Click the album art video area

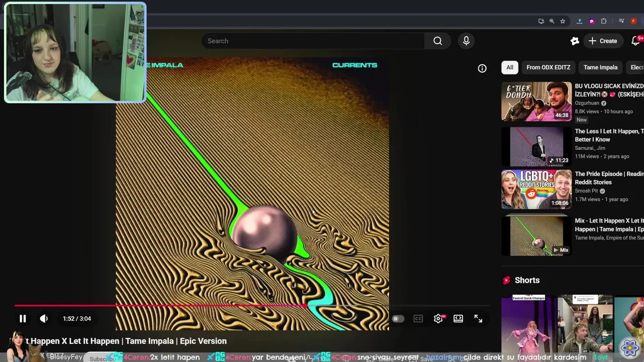252,194
